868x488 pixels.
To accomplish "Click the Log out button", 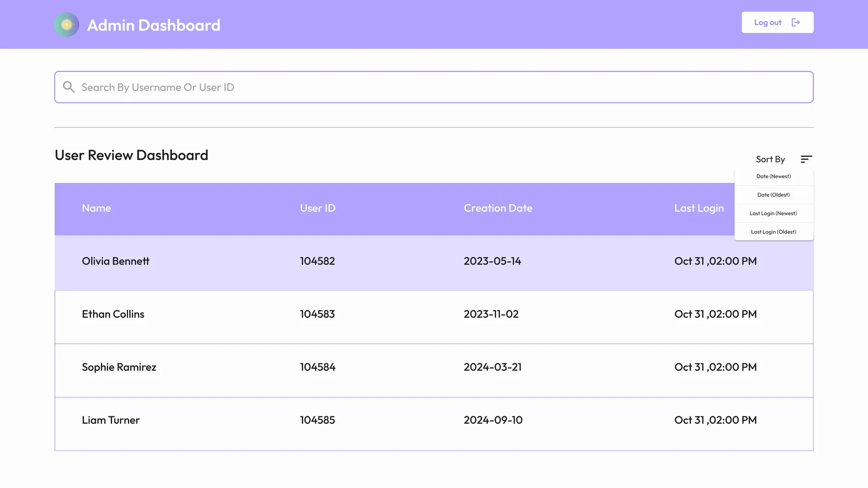I will click(x=777, y=22).
